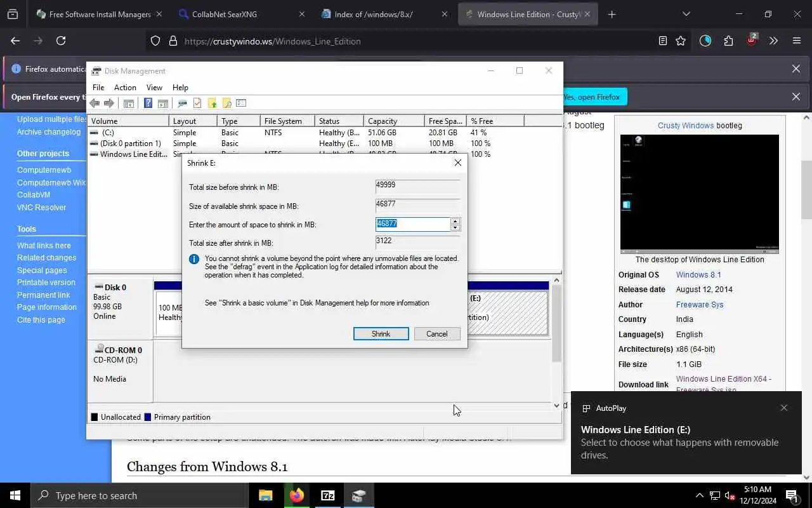Open the Freeware Sys author link
812x508 pixels.
(699, 305)
